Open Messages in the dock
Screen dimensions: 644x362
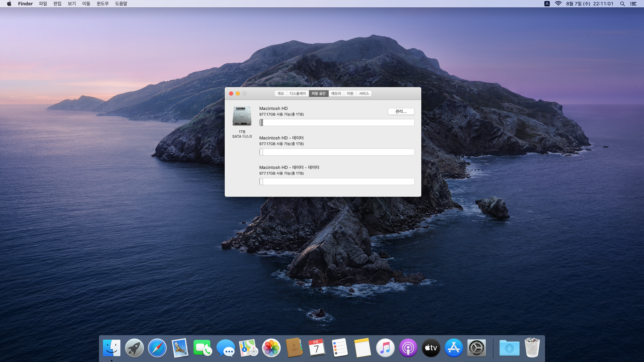click(x=225, y=348)
